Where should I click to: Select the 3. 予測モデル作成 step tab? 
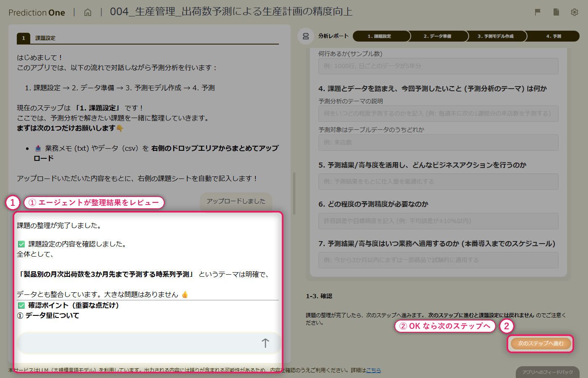click(x=496, y=36)
